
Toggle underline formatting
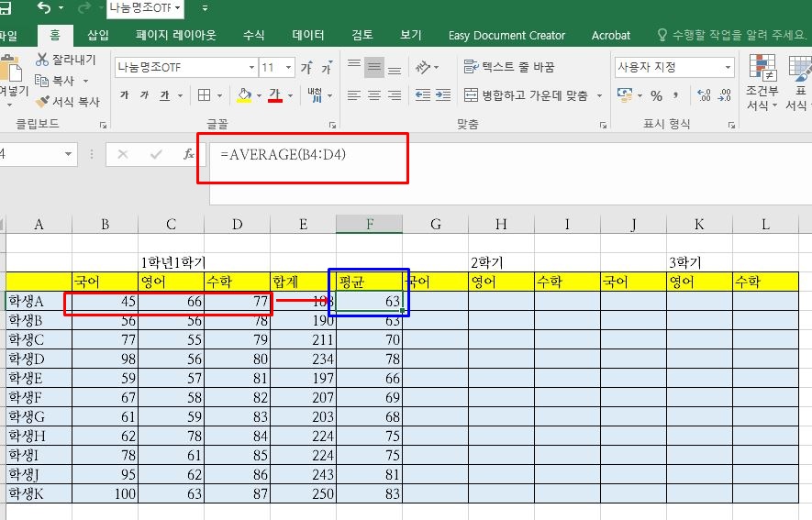click(x=164, y=95)
